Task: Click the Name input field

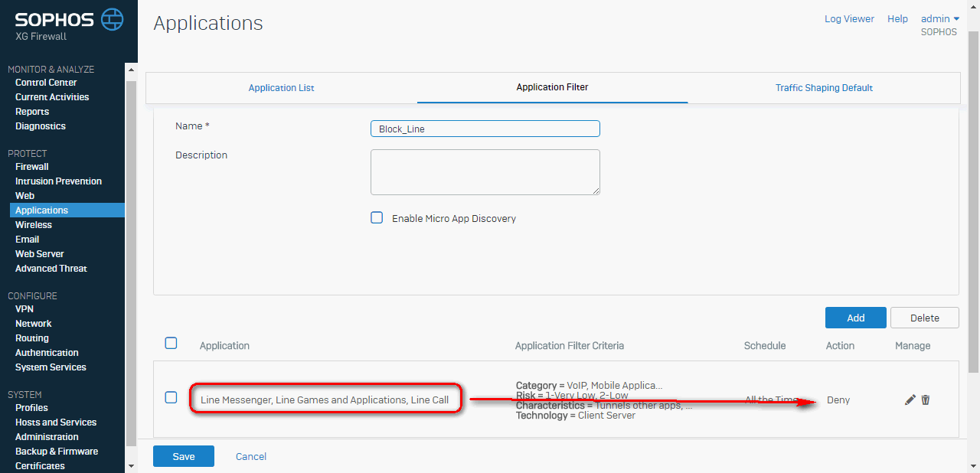Action: [x=485, y=129]
